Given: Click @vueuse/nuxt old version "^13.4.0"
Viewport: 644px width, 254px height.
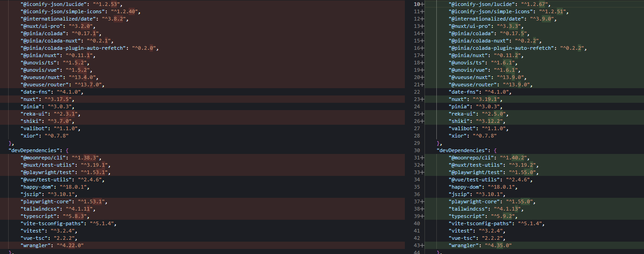Looking at the screenshot, I should (x=82, y=77).
